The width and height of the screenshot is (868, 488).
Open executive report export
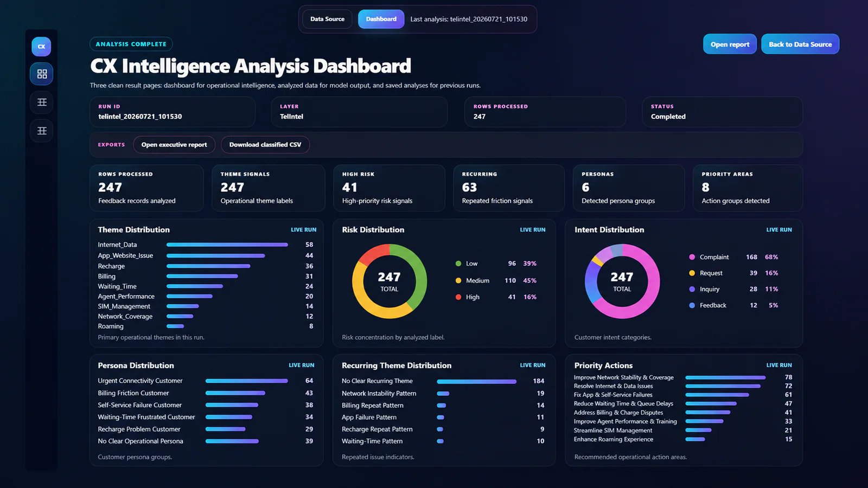[174, 145]
